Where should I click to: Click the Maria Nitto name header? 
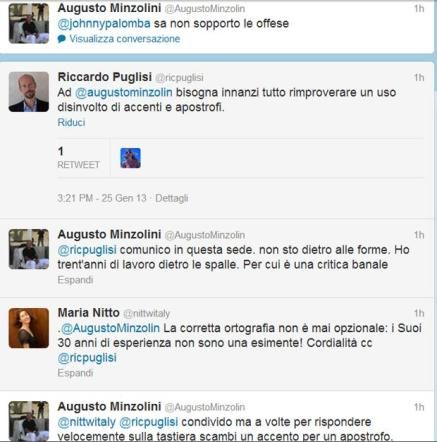pos(88,313)
